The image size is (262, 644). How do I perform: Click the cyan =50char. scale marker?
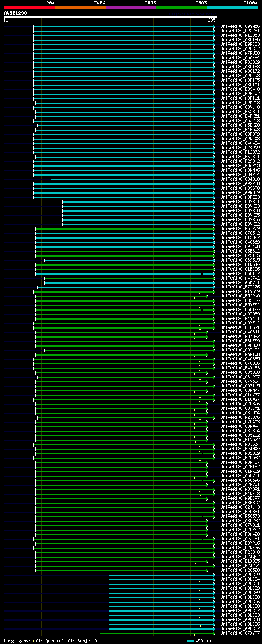pyautogui.click(x=190, y=641)
